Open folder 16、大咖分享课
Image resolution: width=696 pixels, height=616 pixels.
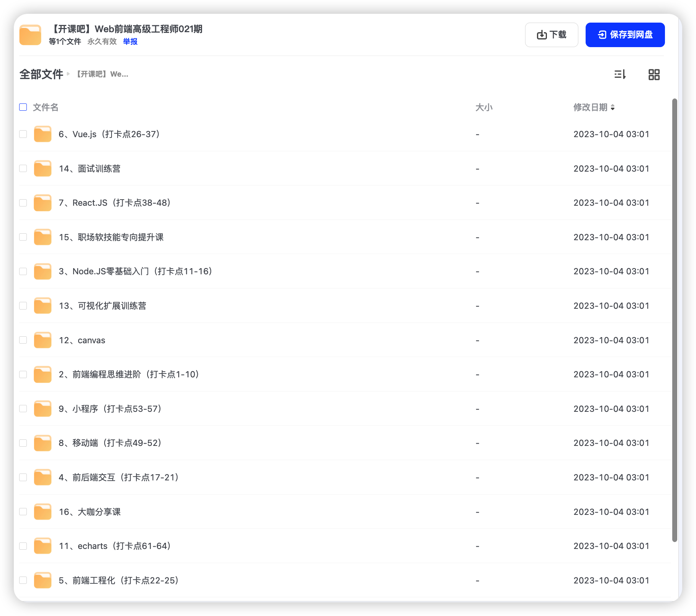point(90,512)
